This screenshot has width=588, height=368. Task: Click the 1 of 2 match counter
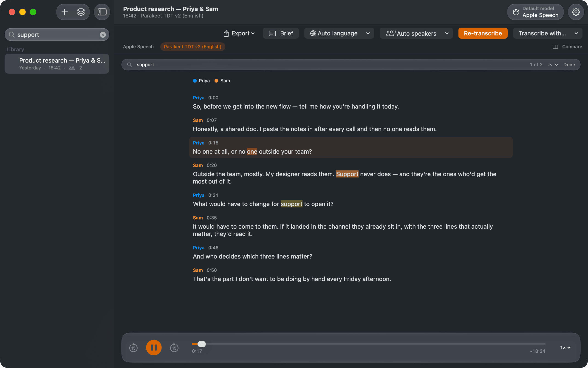536,64
